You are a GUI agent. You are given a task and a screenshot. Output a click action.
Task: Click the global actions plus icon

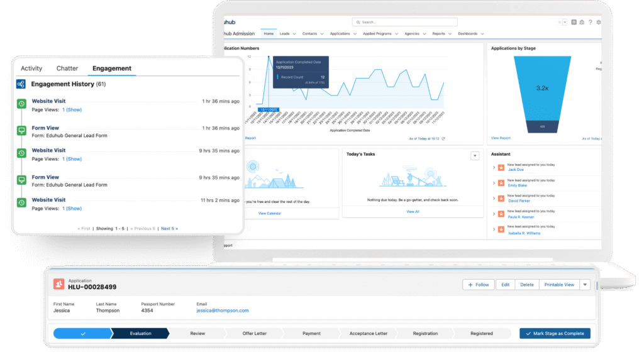(574, 22)
